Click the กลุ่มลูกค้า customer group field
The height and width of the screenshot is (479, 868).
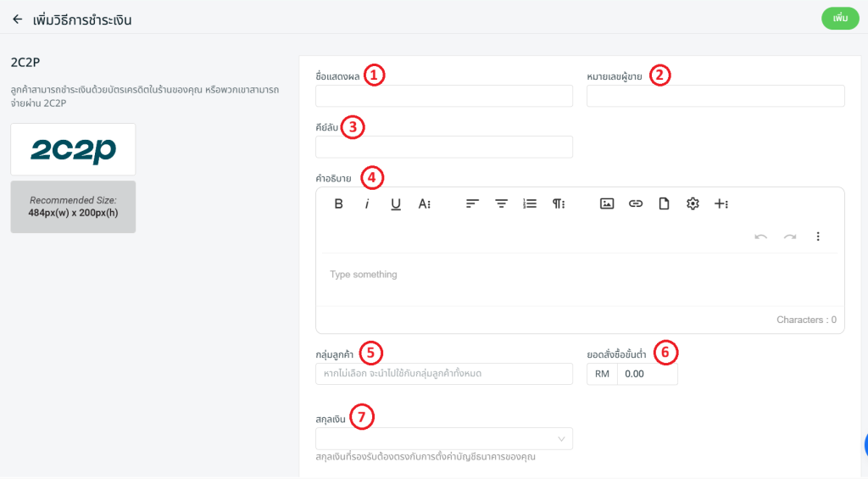[444, 374]
